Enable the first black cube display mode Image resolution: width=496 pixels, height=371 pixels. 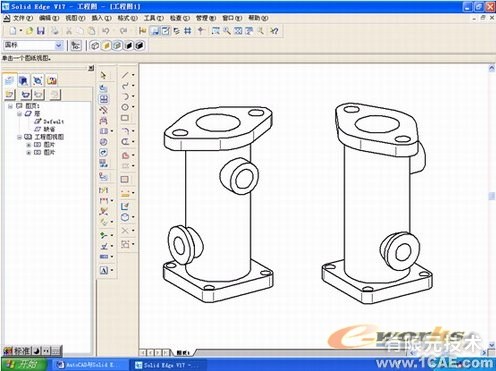(x=128, y=45)
